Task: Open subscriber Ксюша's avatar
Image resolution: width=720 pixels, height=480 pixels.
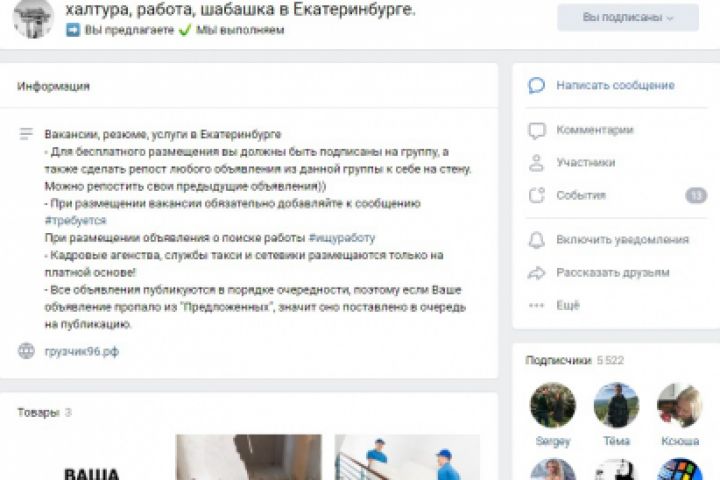Action: click(x=680, y=405)
